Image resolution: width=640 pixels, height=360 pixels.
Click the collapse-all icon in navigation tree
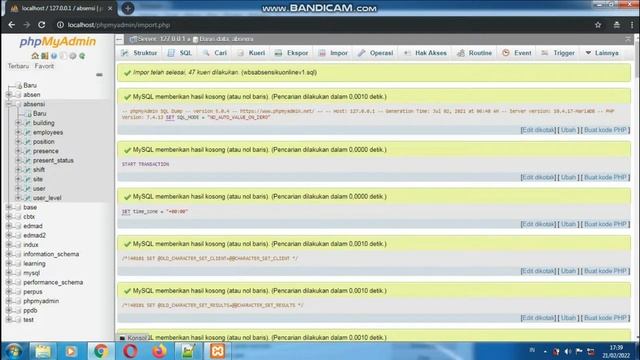(99, 75)
